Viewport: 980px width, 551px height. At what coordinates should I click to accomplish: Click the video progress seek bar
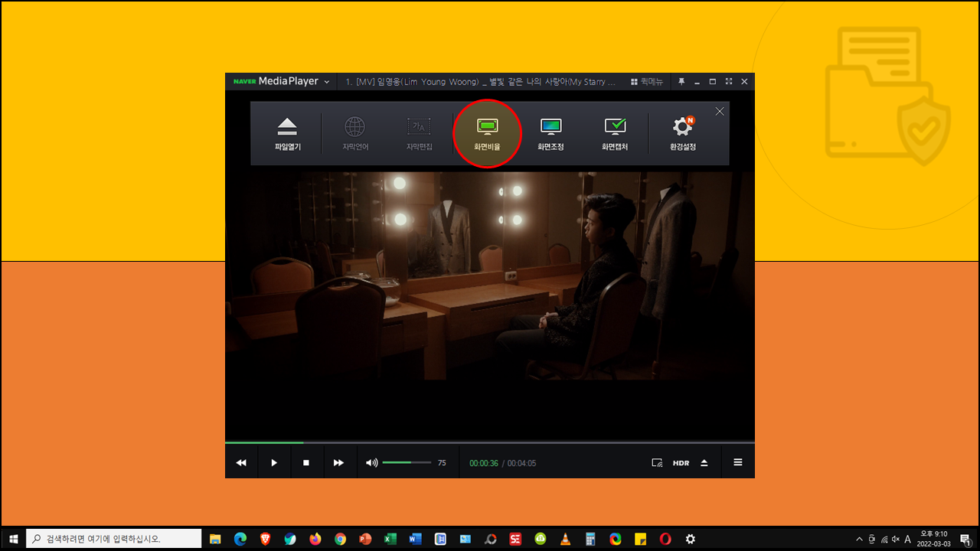coord(490,442)
